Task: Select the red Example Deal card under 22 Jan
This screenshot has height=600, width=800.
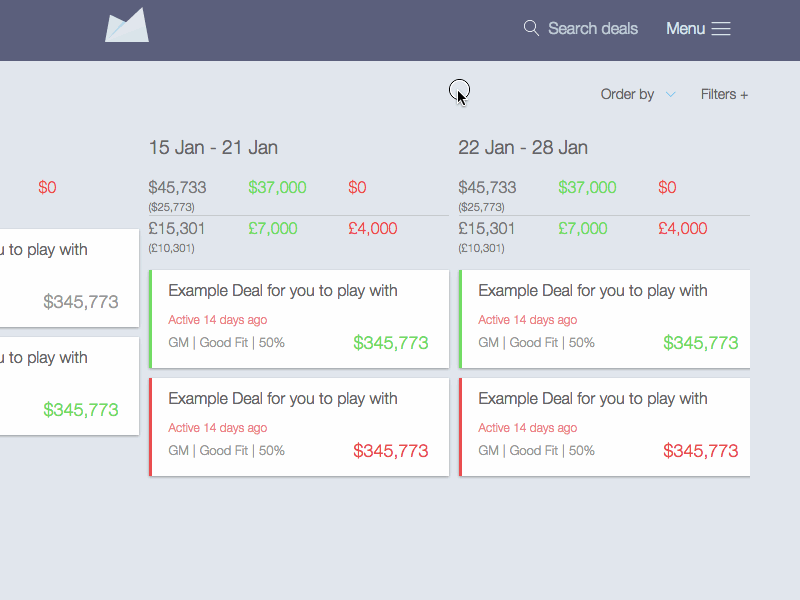Action: coord(605,427)
